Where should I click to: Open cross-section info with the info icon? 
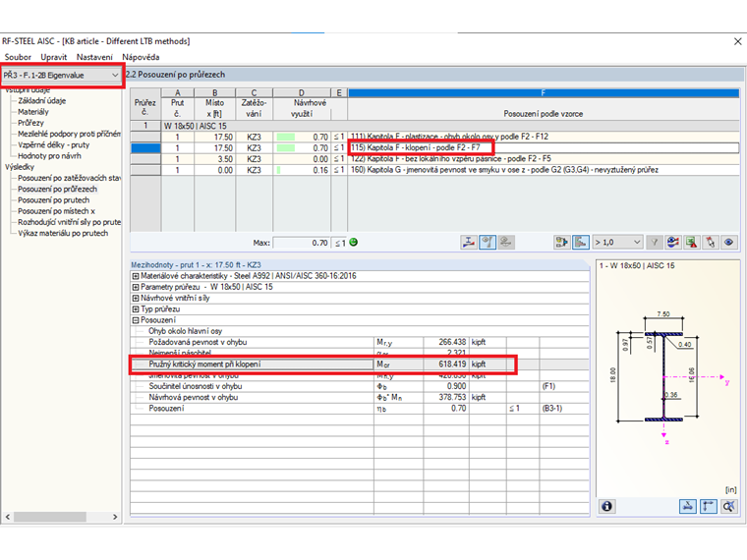(607, 506)
